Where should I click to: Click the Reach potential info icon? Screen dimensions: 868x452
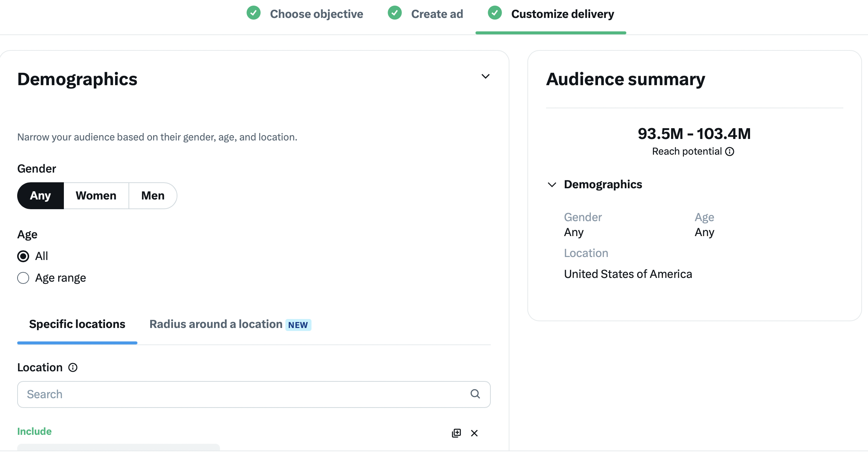(729, 152)
